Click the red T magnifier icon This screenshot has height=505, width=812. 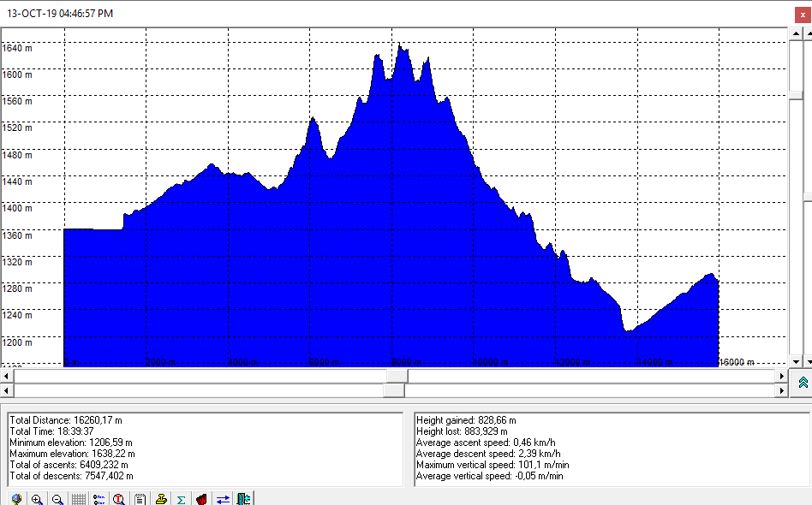[119, 499]
